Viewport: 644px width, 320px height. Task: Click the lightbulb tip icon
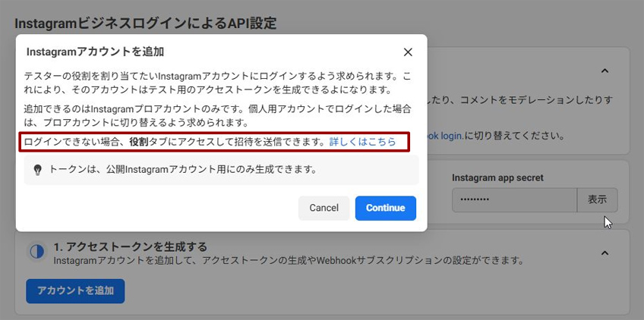click(37, 170)
